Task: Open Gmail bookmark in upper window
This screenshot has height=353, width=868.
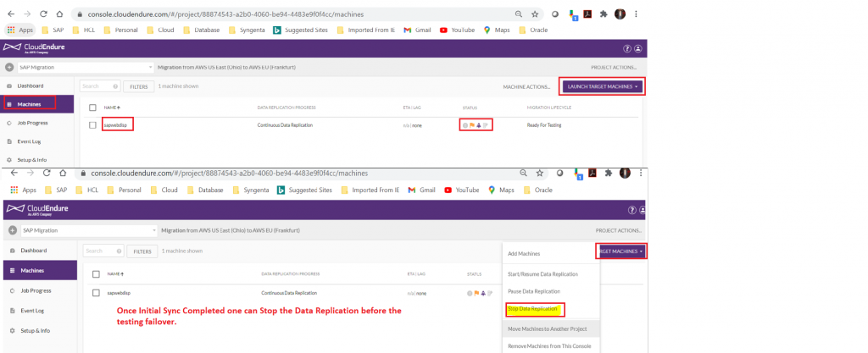Action: coord(417,30)
